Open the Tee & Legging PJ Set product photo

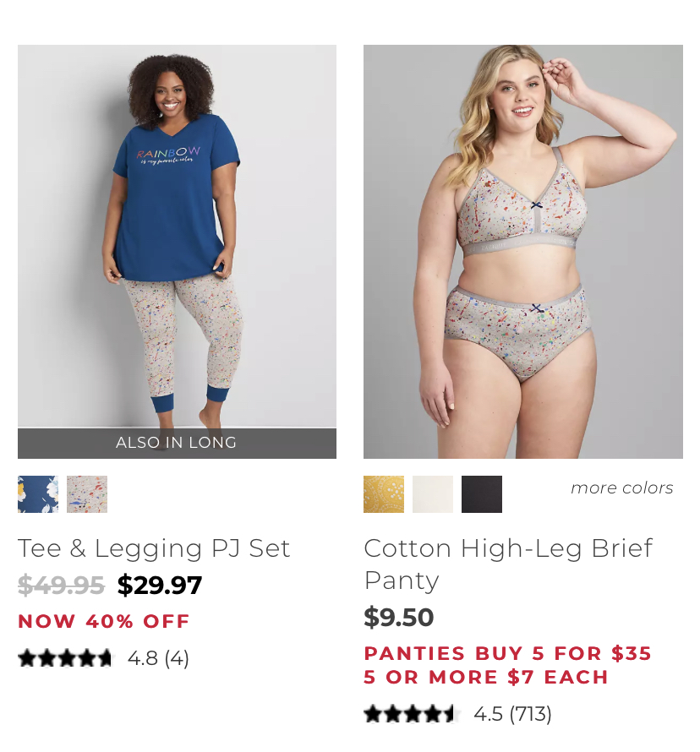coord(177,237)
